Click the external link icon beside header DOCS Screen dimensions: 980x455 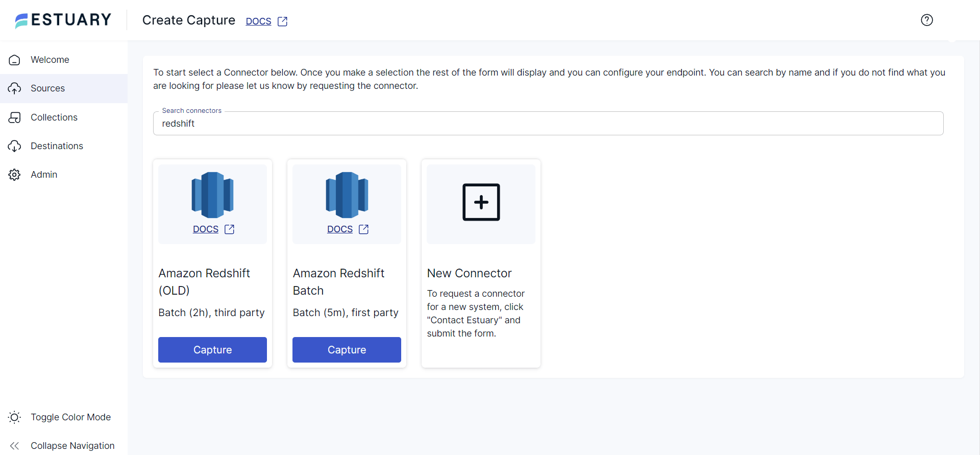pyautogui.click(x=282, y=21)
